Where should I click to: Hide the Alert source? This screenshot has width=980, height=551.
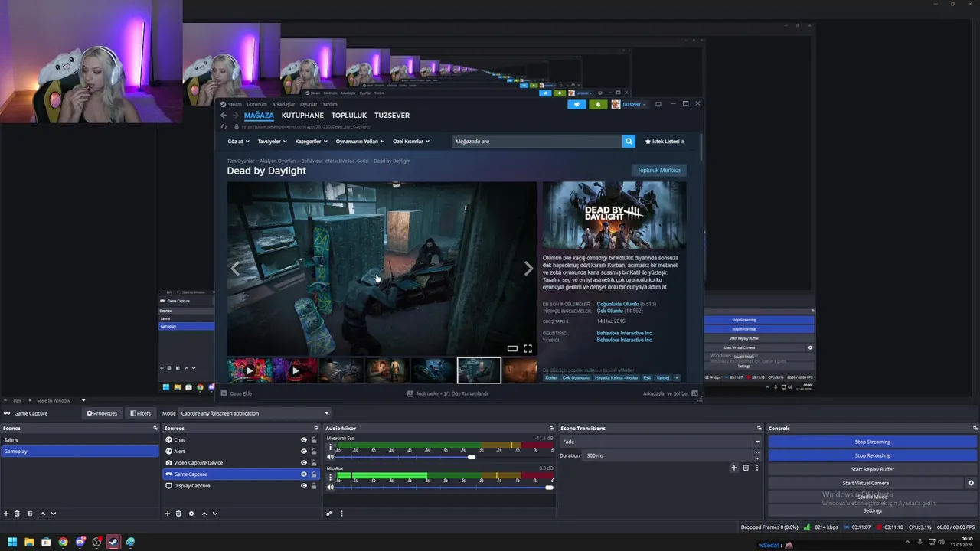[x=304, y=452]
